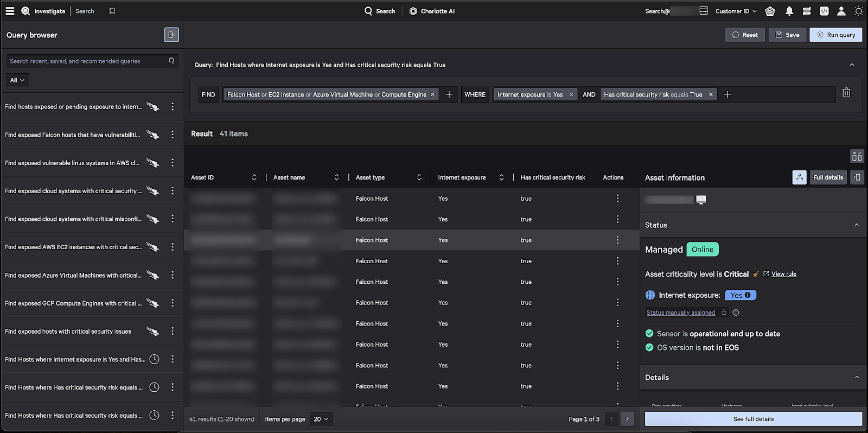Image resolution: width=868 pixels, height=433 pixels.
Task: Click 'Status manually assigned' link
Action: coord(681,313)
